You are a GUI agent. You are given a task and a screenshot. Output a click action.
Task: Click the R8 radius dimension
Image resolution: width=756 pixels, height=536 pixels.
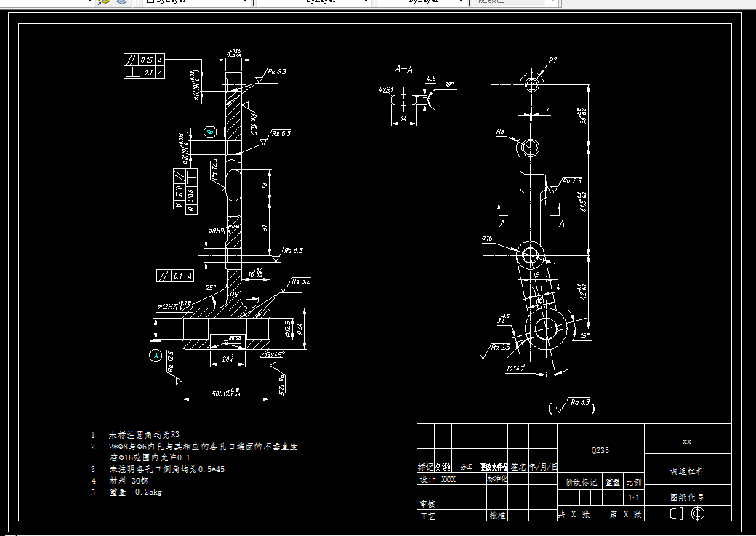500,131
